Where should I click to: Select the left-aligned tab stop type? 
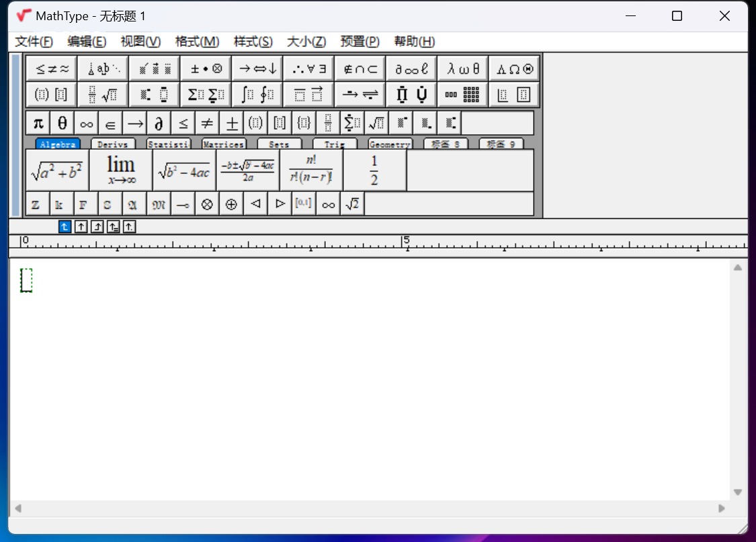pyautogui.click(x=65, y=226)
